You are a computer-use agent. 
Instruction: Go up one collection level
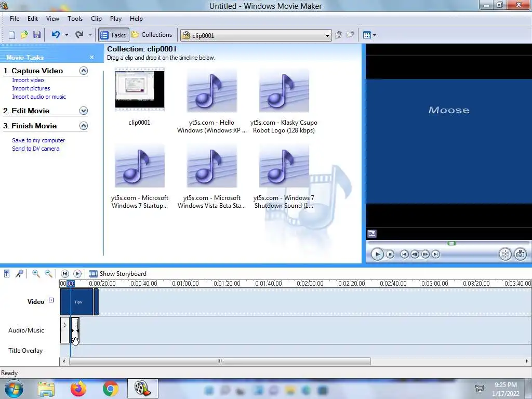pyautogui.click(x=338, y=35)
